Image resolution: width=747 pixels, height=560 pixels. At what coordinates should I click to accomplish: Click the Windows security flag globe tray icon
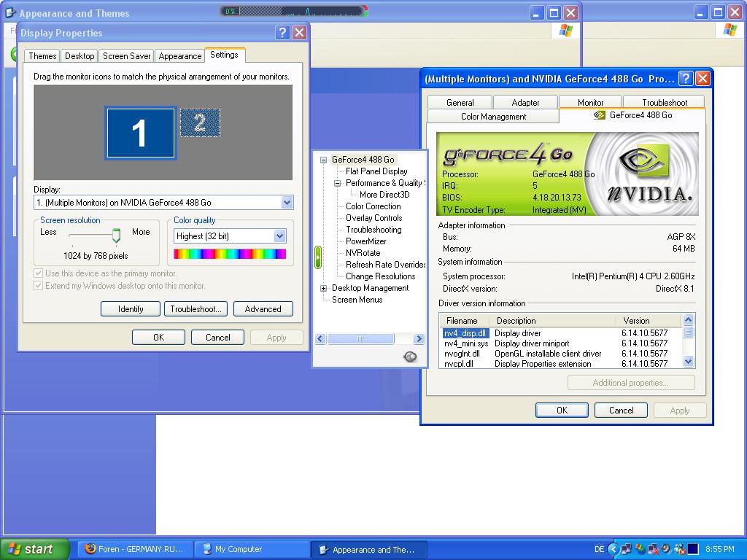point(640,549)
